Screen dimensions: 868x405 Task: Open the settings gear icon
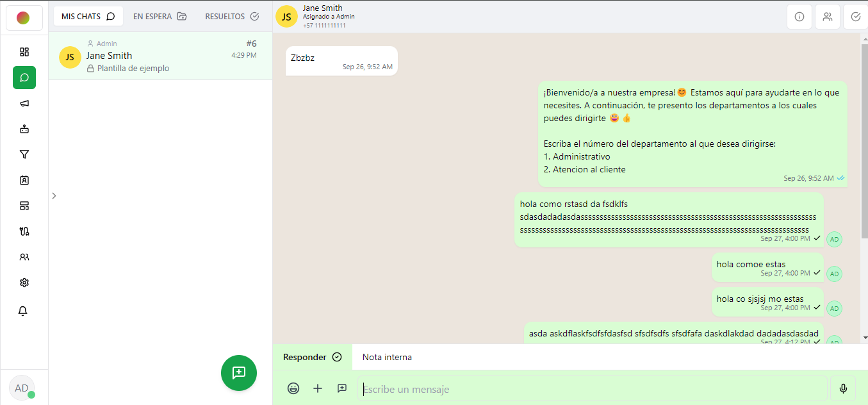pos(24,283)
